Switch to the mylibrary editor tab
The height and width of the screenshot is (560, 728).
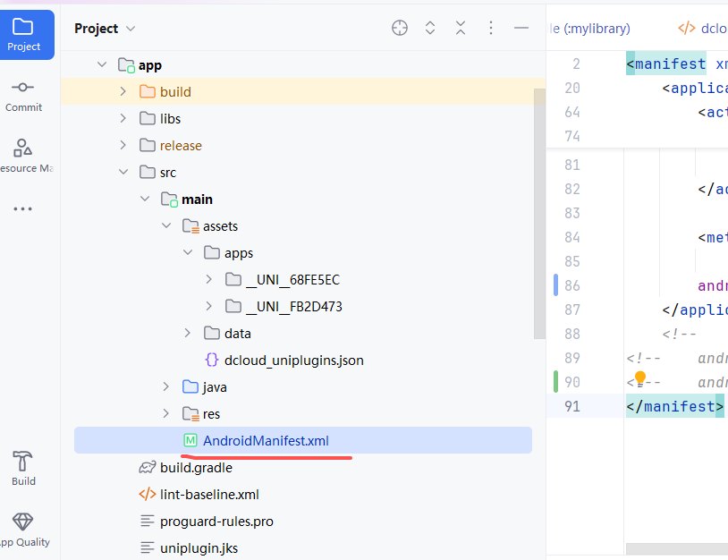[595, 29]
